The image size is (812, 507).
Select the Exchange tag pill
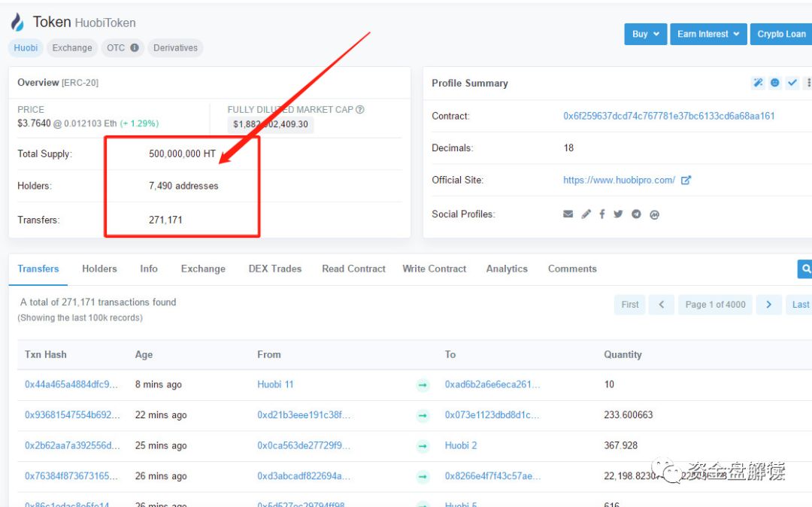72,47
